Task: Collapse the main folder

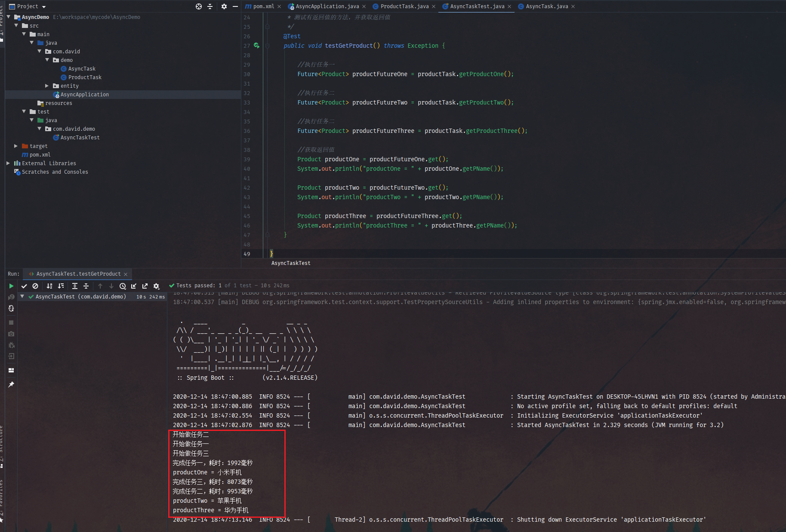Action: tap(24, 34)
